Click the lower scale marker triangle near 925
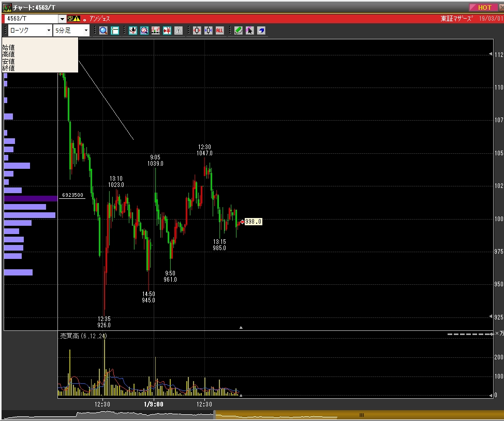Screen dimensions: 504x421 pyautogui.click(x=491, y=316)
